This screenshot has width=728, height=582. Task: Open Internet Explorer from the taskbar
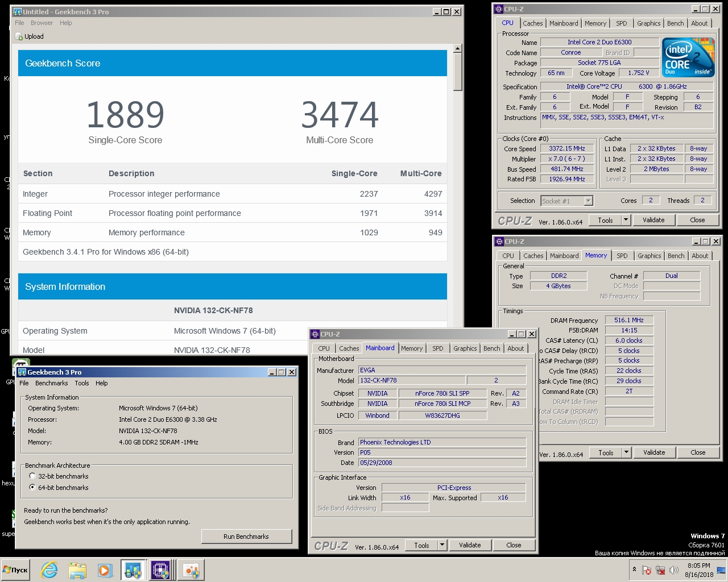point(49,570)
